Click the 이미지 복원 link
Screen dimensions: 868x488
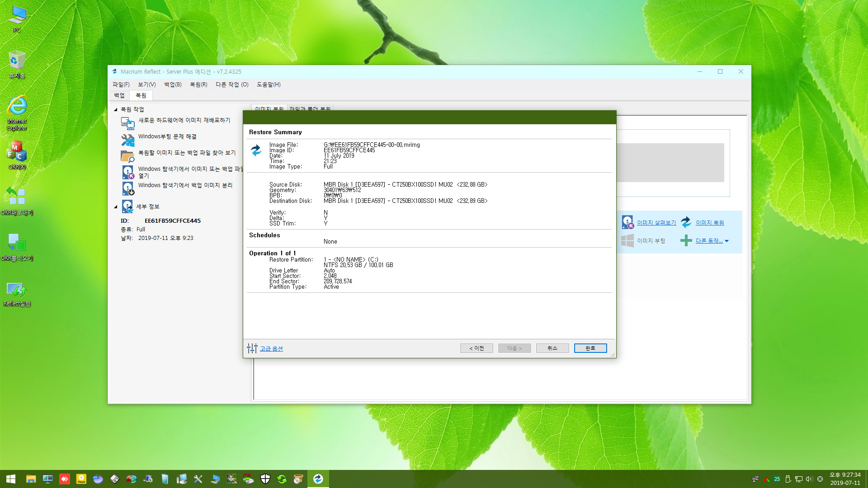pos(710,222)
